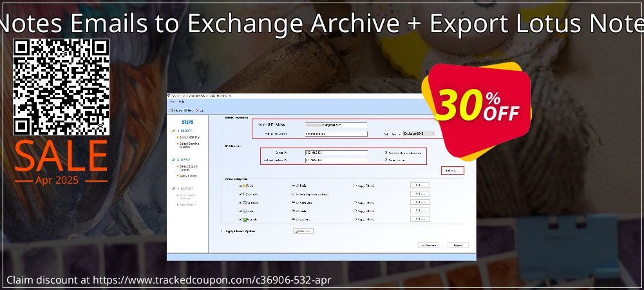Image resolution: width=644 pixels, height=290 pixels.
Task: Click the icon beside 2. APPLY step
Action: pos(174,159)
